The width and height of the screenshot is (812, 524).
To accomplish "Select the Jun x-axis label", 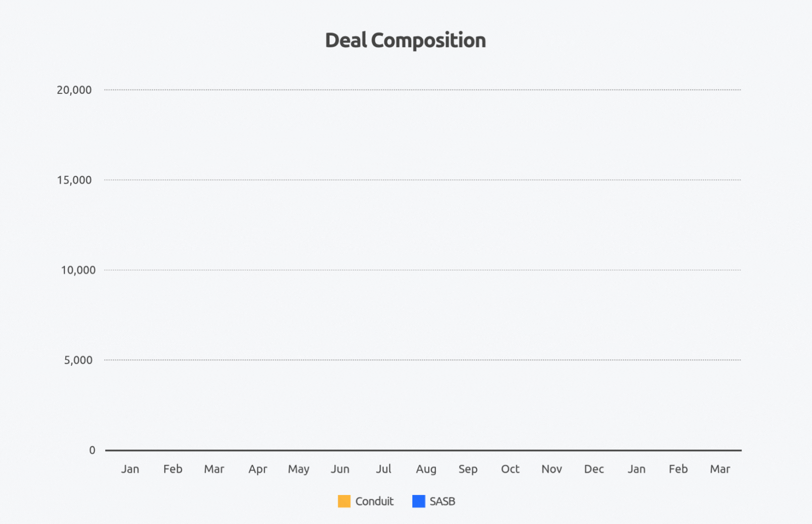I will coord(340,469).
